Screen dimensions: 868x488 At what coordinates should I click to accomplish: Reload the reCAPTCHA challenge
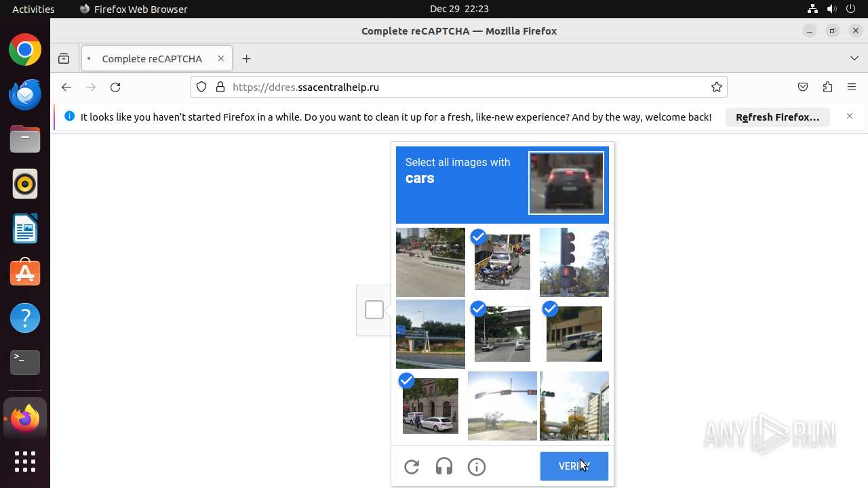coord(412,466)
